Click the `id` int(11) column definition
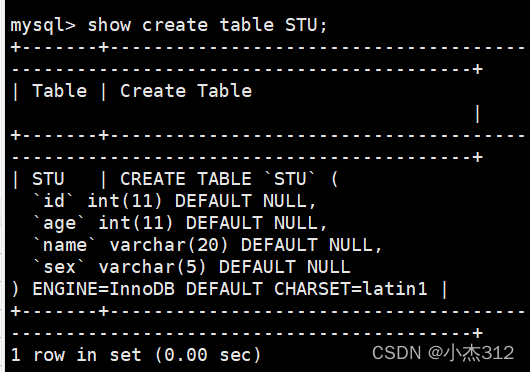 pyautogui.click(x=174, y=201)
